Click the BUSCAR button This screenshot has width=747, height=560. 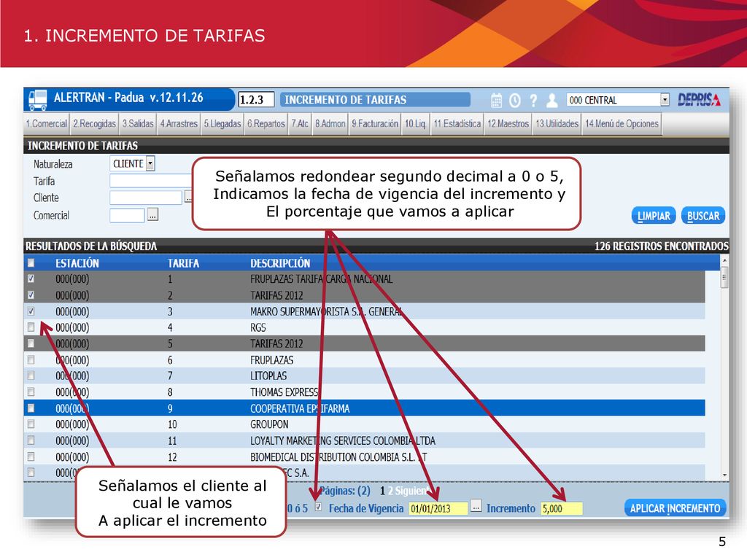coord(703,216)
